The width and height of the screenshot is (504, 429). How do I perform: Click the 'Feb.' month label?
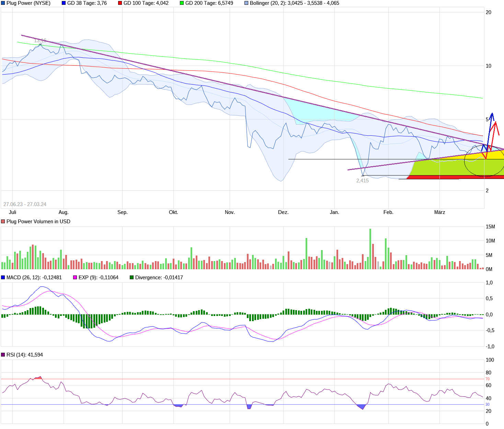[388, 212]
